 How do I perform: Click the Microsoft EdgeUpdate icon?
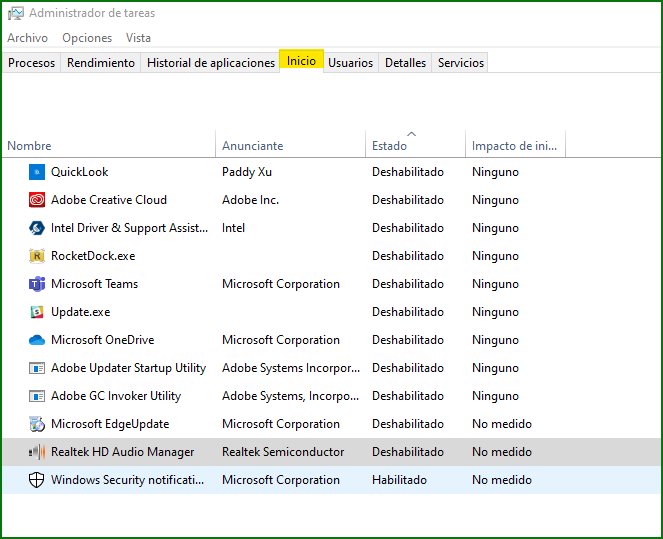point(37,424)
